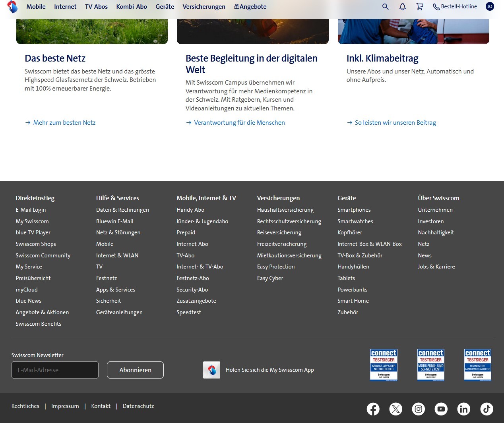Focus the E-Mail-Adresse newsletter field
Image resolution: width=504 pixels, height=423 pixels.
pos(55,370)
